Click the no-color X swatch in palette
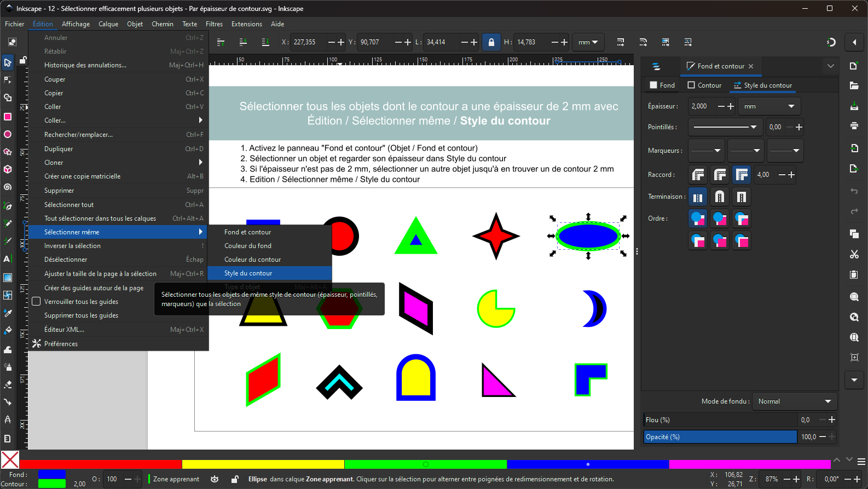868x489 pixels. [x=10, y=460]
